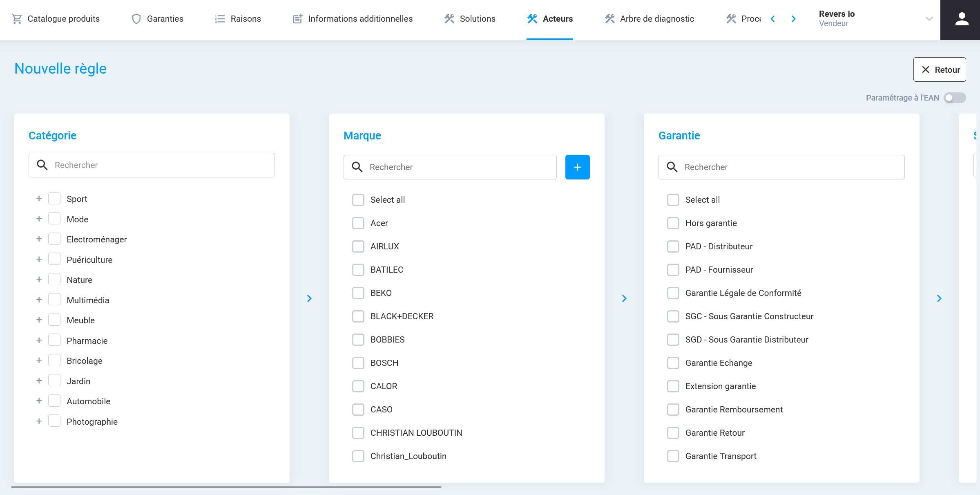The image size is (980, 495).
Task: Expand the Multimédia category node
Action: [x=39, y=300]
